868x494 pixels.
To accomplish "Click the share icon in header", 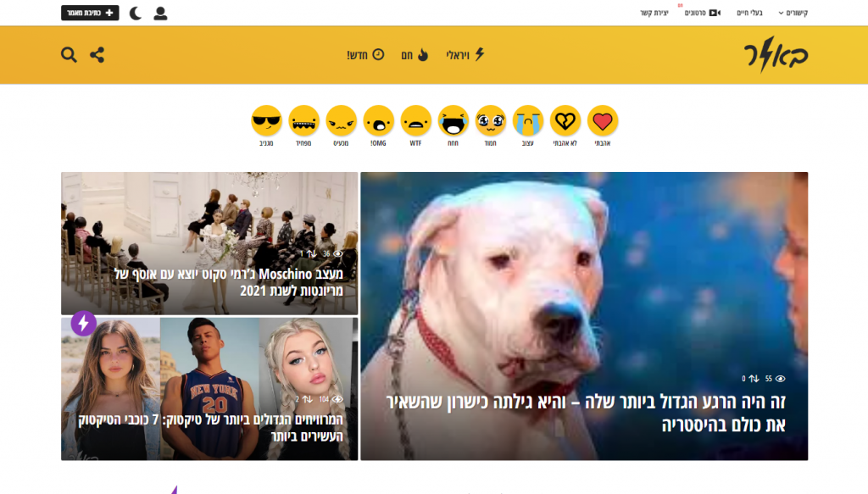I will tap(97, 55).
